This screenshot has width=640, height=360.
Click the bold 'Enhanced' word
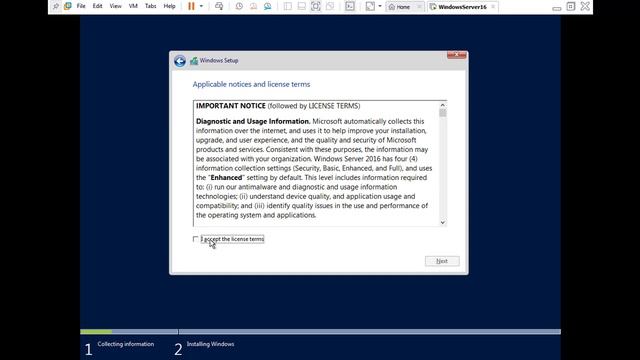(x=226, y=178)
